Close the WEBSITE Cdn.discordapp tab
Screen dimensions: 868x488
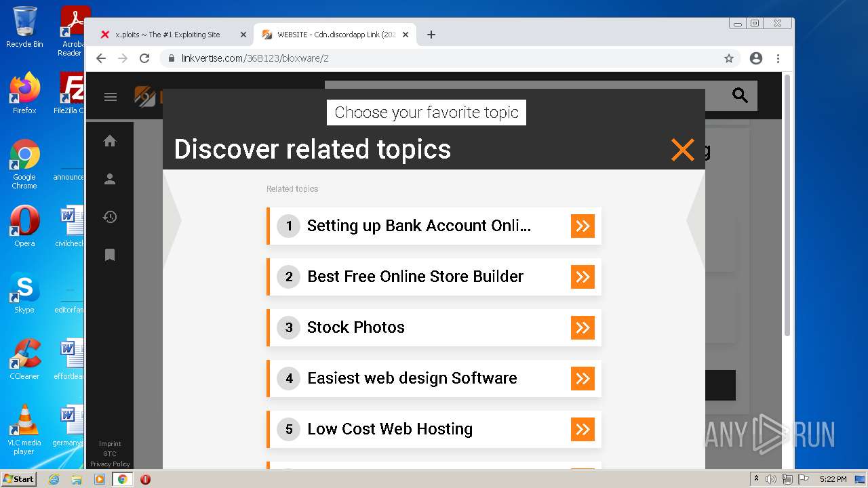tap(406, 35)
